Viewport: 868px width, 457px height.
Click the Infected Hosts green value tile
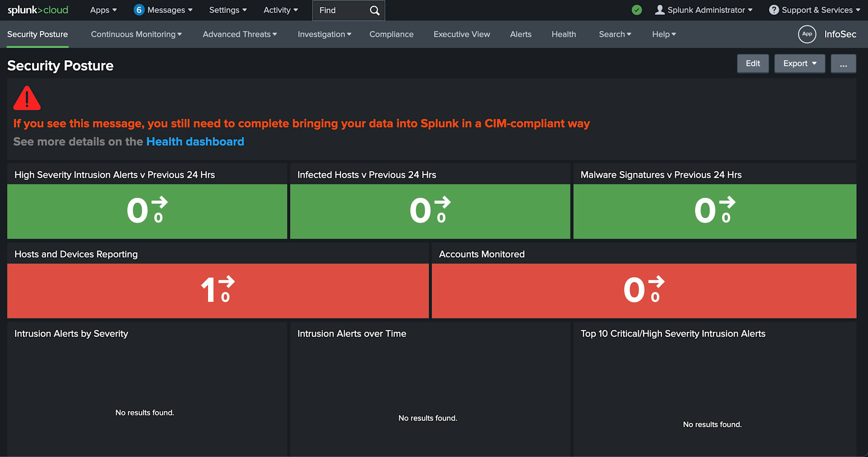(430, 212)
